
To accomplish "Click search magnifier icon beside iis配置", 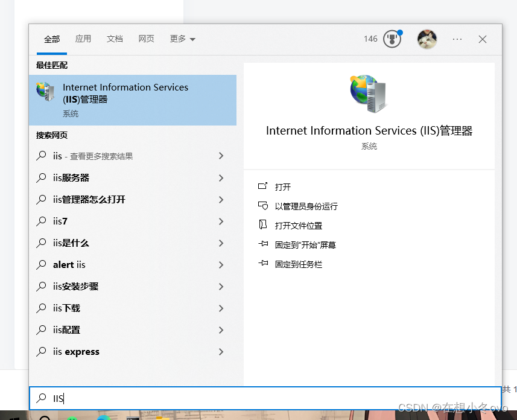I will [41, 330].
